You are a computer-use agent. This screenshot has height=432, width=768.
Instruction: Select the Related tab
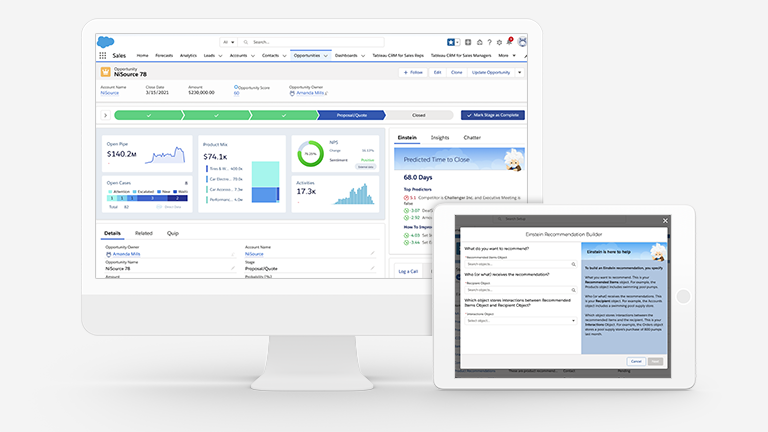tap(144, 233)
